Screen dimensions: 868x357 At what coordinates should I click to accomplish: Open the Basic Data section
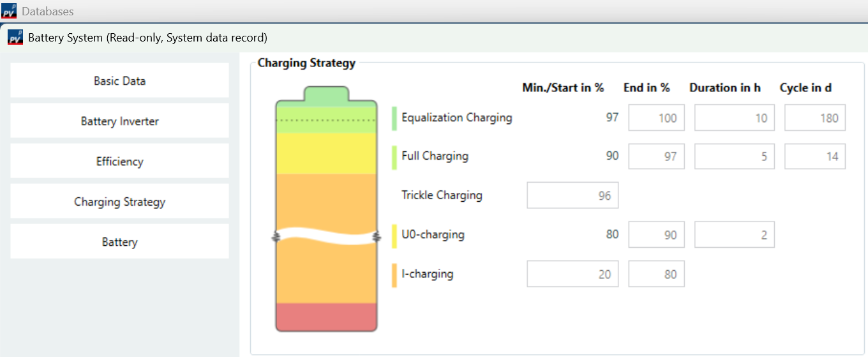click(x=119, y=81)
